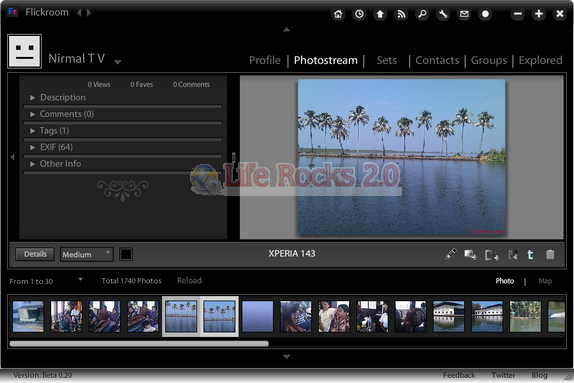Open the Medium size dropdown
The image size is (574, 383).
[x=87, y=254]
